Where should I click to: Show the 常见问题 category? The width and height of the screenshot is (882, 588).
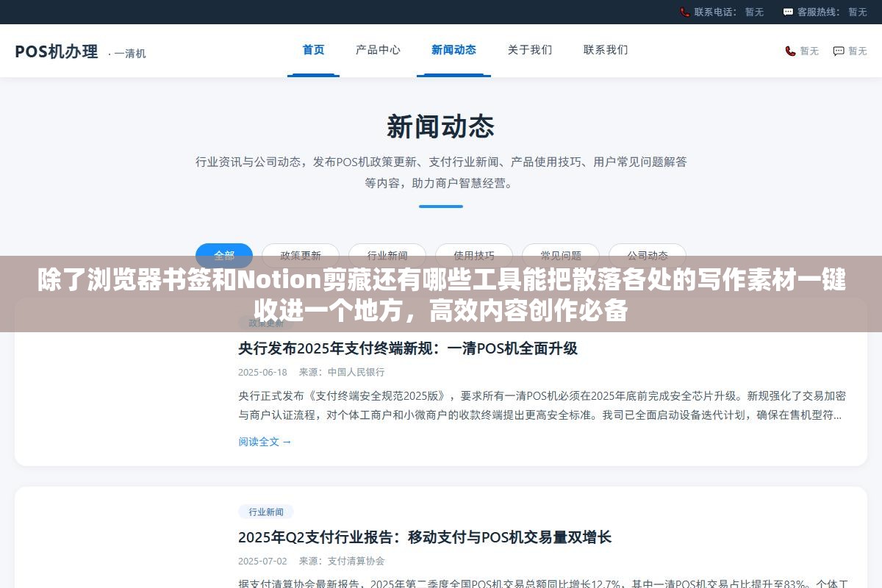(561, 255)
